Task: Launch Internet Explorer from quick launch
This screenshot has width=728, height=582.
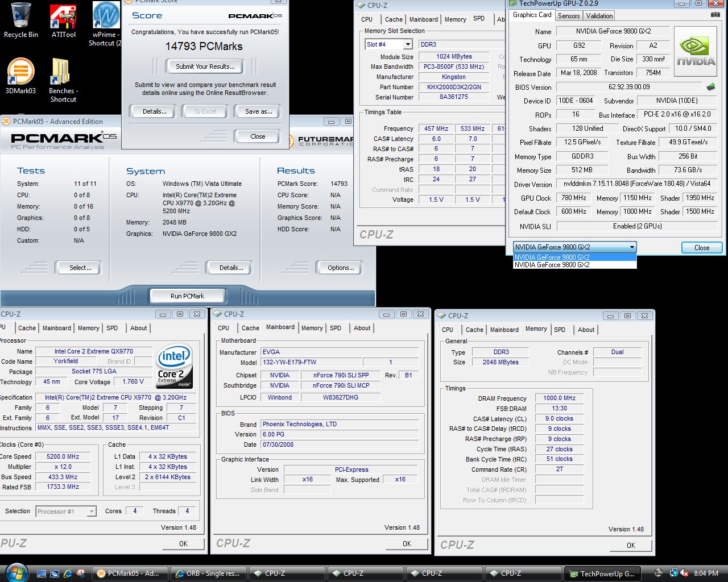Action: [x=68, y=573]
